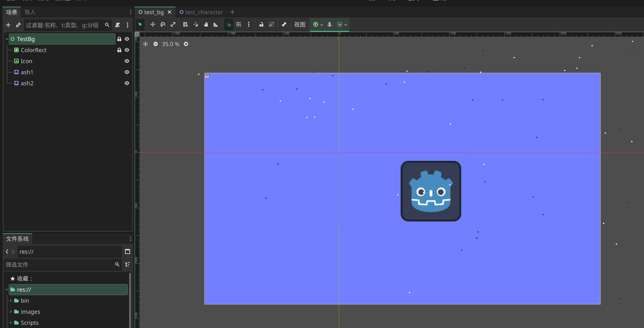Open the 视图 view menu

[300, 25]
